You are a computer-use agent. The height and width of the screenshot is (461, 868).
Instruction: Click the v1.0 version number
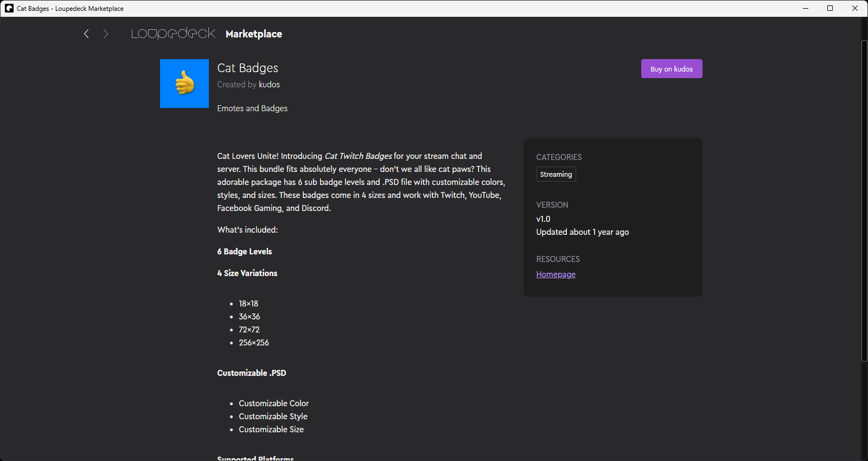(x=543, y=219)
